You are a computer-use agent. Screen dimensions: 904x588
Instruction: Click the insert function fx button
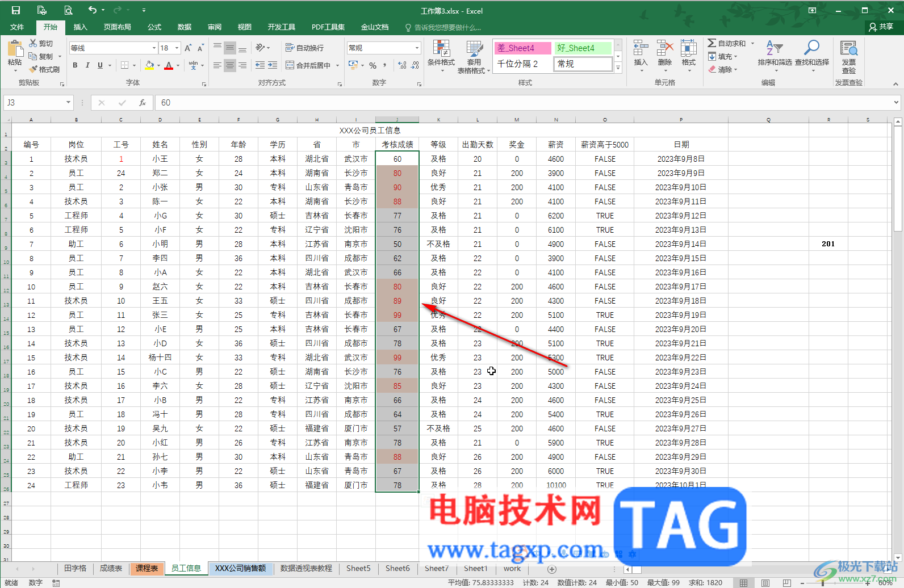point(143,103)
